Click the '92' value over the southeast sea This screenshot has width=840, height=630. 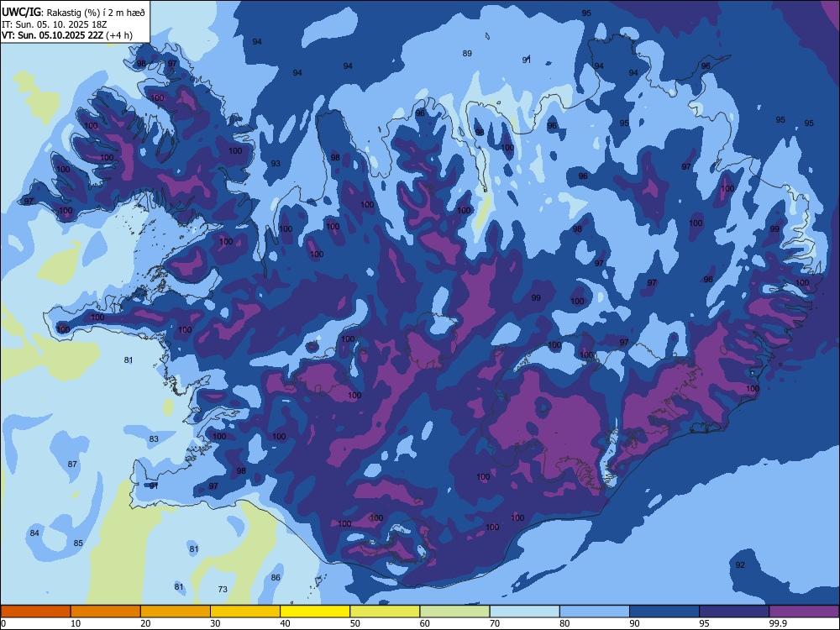(740, 564)
